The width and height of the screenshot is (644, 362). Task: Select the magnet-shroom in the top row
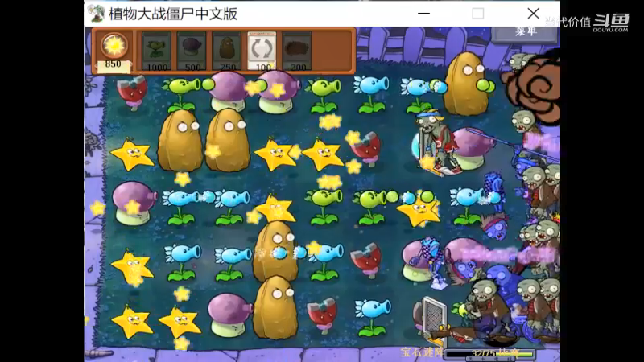(131, 92)
